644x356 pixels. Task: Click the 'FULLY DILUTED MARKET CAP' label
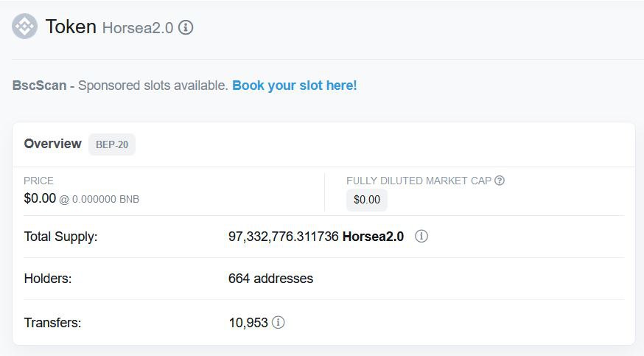coord(419,181)
